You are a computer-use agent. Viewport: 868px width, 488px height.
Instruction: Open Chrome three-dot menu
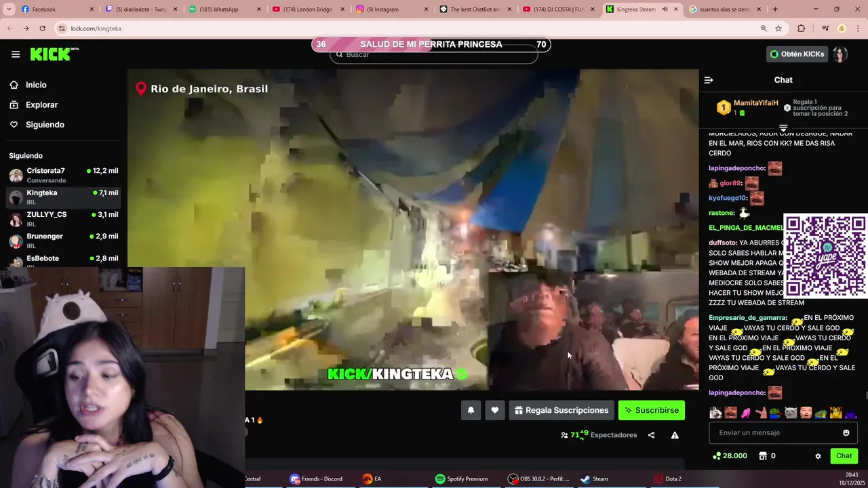858,28
